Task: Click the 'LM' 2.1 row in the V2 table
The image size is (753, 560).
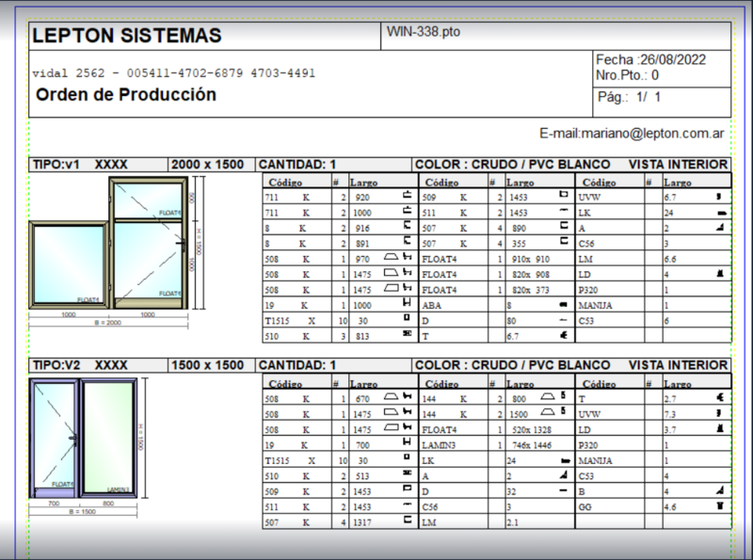Action: [x=497, y=522]
